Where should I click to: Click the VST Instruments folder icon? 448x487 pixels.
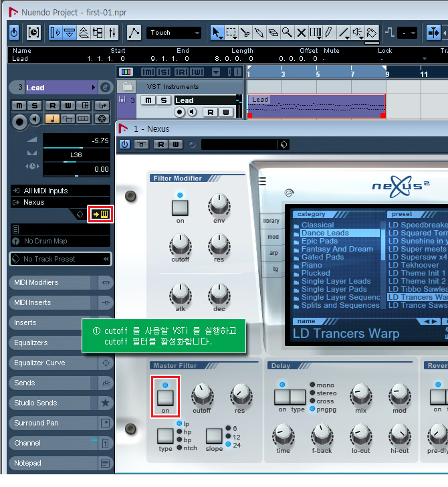click(128, 87)
